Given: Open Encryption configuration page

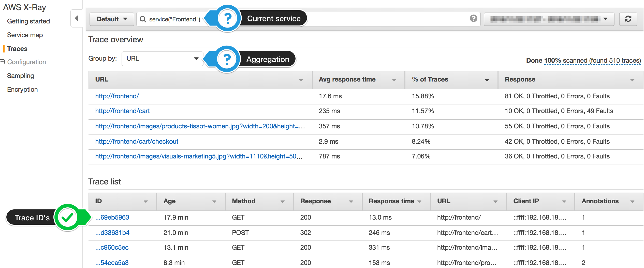Looking at the screenshot, I should click(22, 90).
